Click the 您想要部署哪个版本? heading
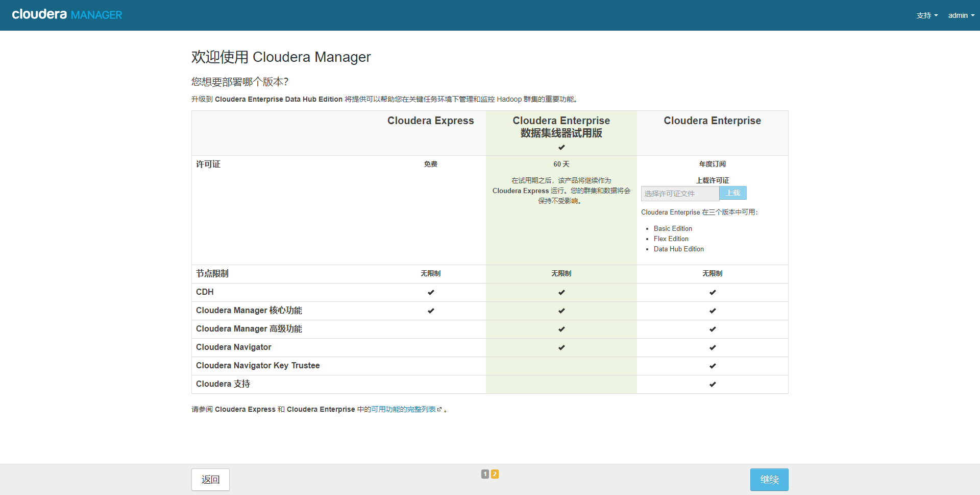This screenshot has height=495, width=980. point(240,82)
